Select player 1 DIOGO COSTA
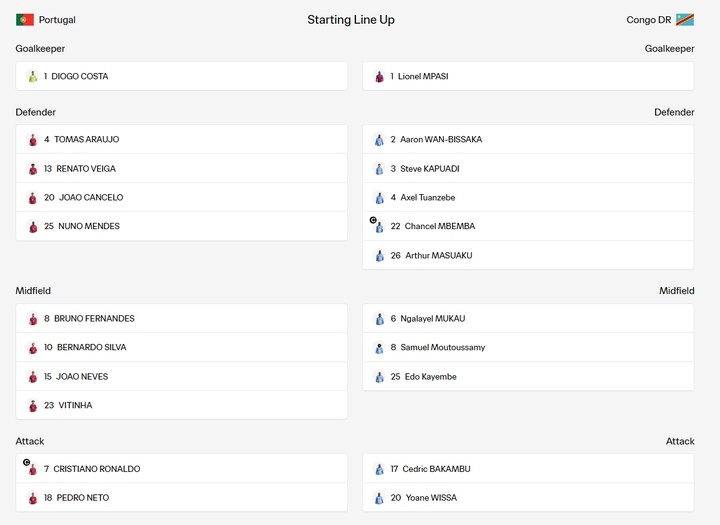The image size is (720, 525). click(181, 76)
